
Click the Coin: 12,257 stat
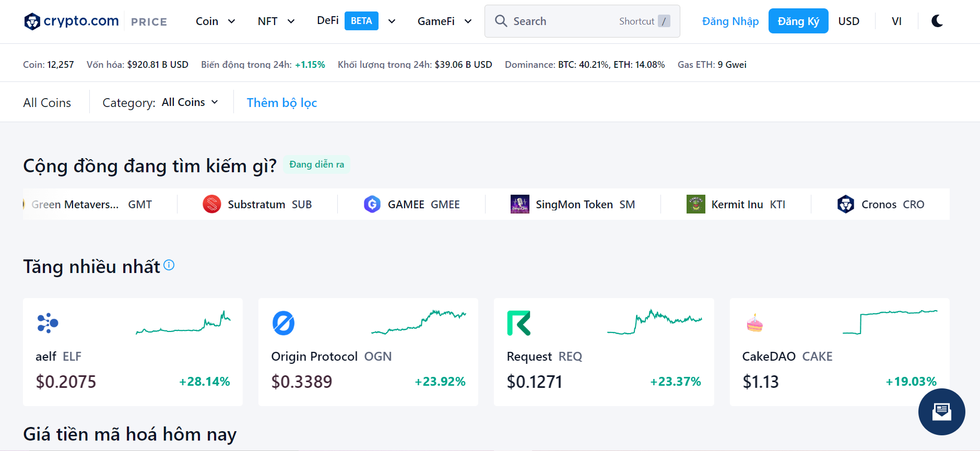[49, 65]
